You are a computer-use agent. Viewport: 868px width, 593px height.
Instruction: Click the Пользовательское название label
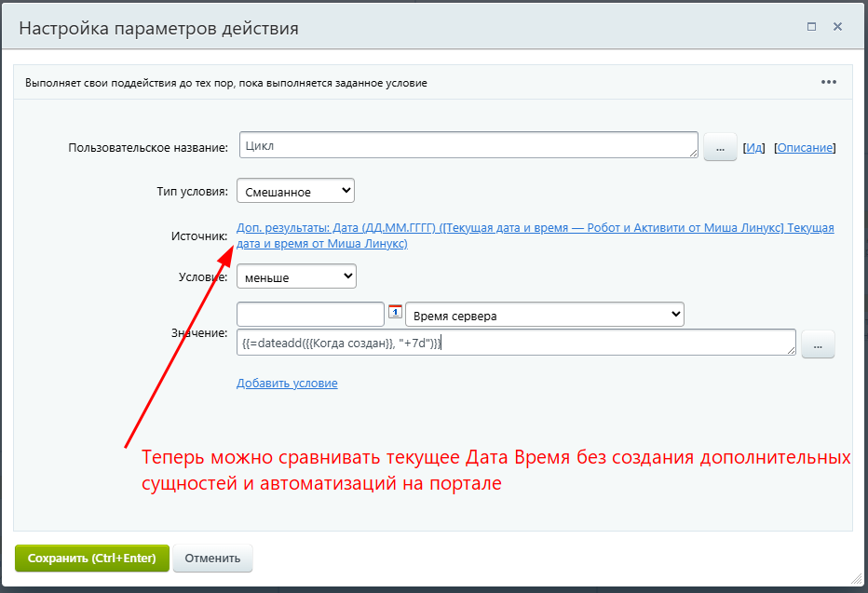(x=148, y=148)
